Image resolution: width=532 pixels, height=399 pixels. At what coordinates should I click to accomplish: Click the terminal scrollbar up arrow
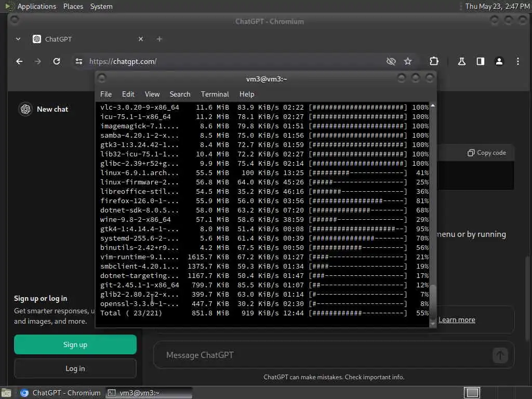coord(433,106)
